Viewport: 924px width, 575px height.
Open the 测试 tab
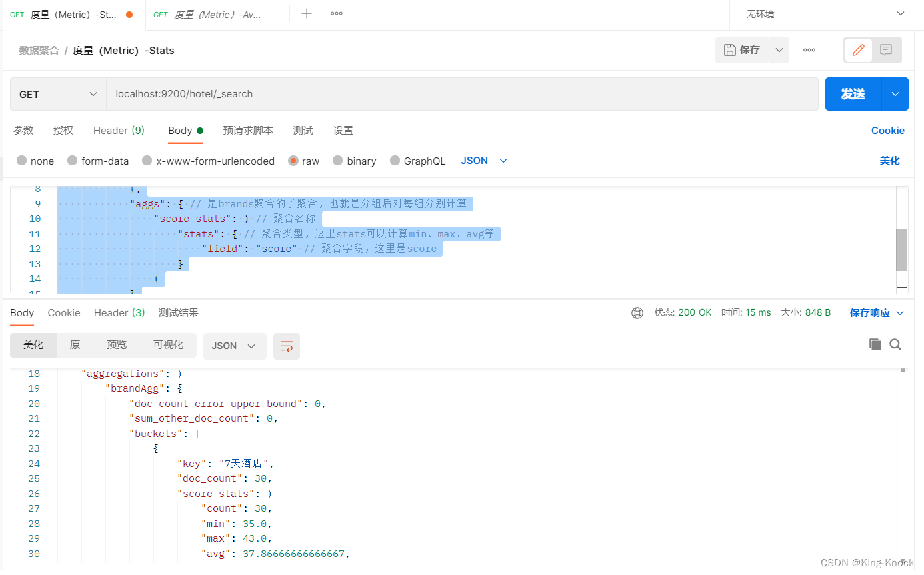(x=303, y=131)
